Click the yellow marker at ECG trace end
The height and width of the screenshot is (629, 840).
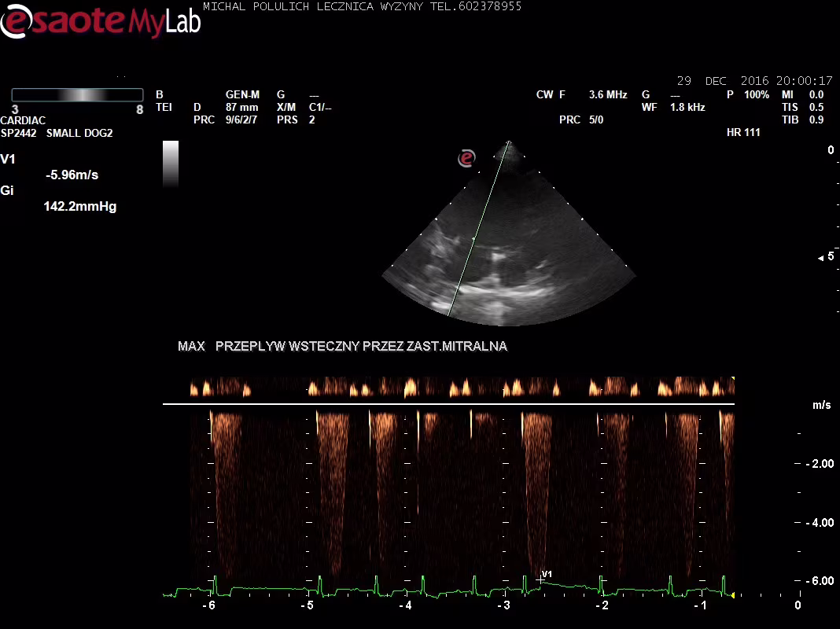[x=733, y=595]
